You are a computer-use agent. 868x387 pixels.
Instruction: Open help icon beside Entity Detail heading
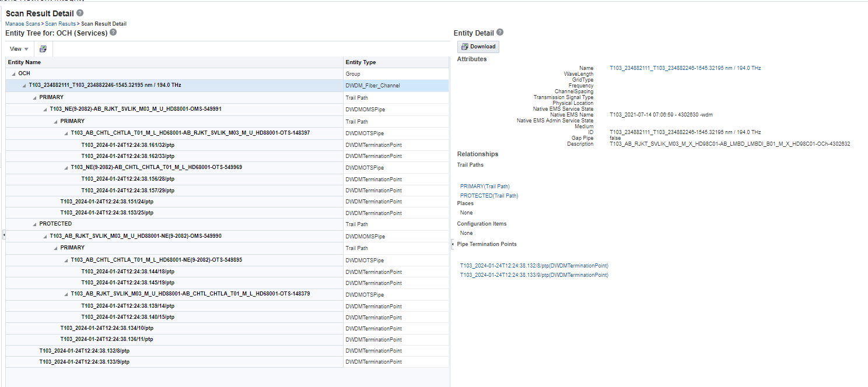[x=500, y=33]
